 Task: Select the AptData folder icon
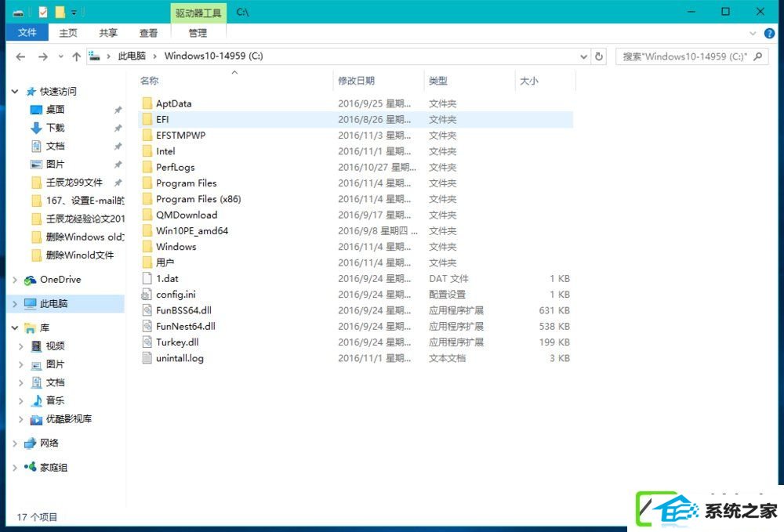(147, 103)
